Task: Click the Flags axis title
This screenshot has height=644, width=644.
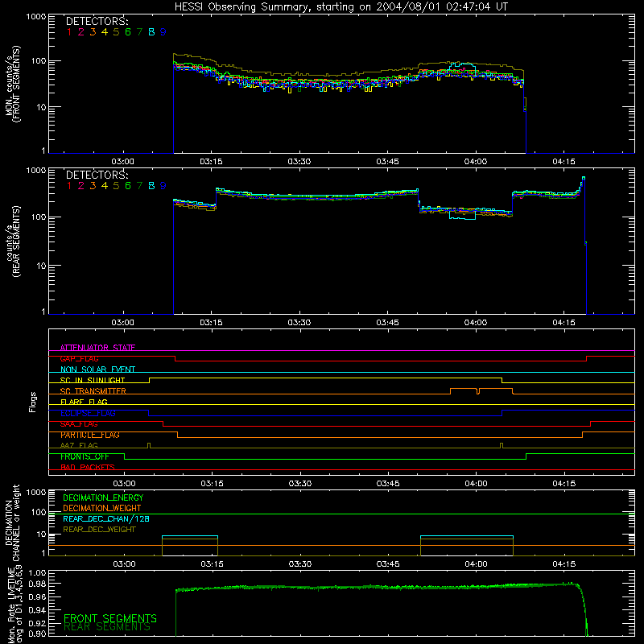Action: [x=32, y=402]
